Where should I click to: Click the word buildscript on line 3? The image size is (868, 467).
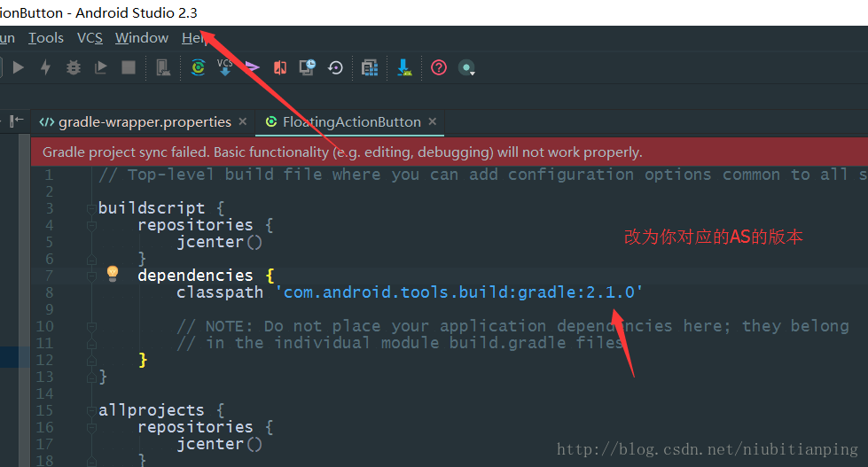[x=151, y=208]
